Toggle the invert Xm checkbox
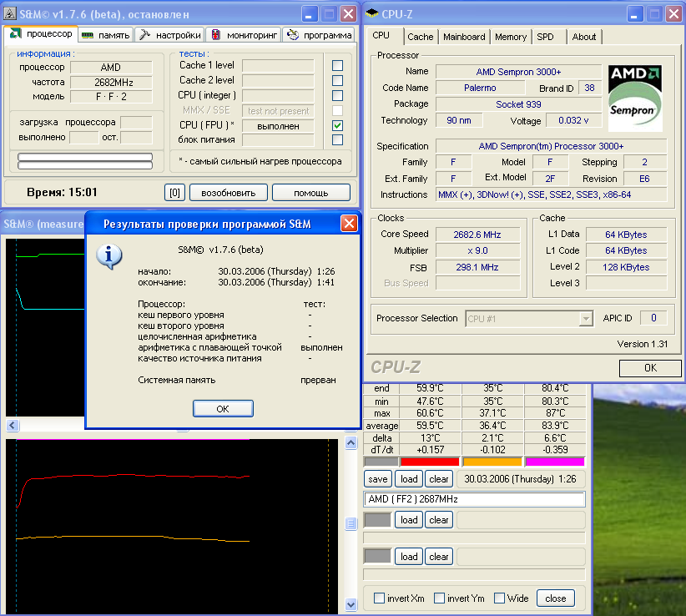This screenshot has height=616, width=686. [x=380, y=598]
